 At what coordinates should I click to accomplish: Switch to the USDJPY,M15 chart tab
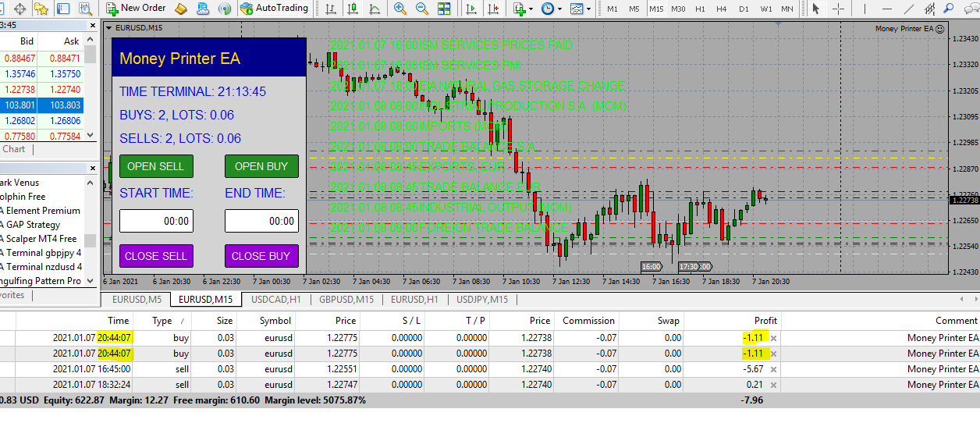pyautogui.click(x=482, y=300)
